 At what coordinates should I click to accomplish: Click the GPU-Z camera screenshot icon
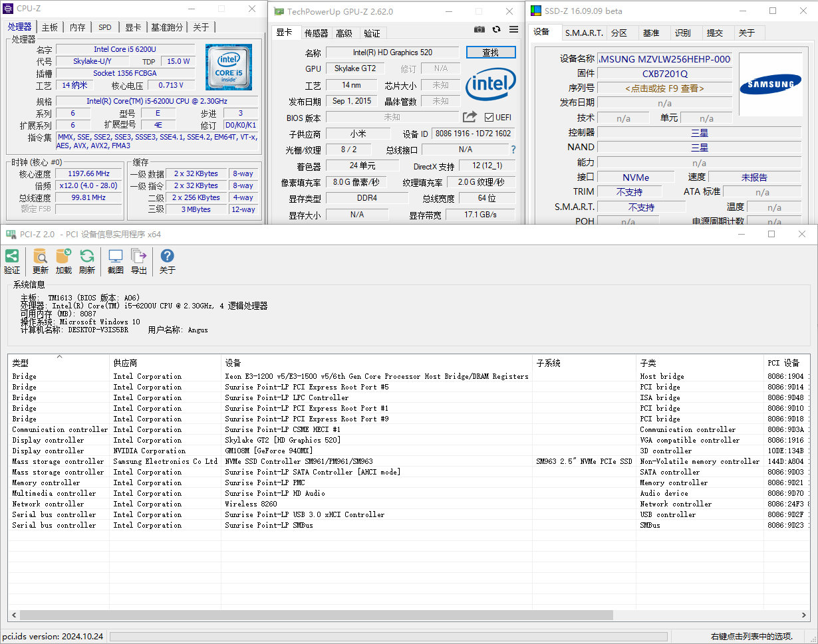(479, 29)
